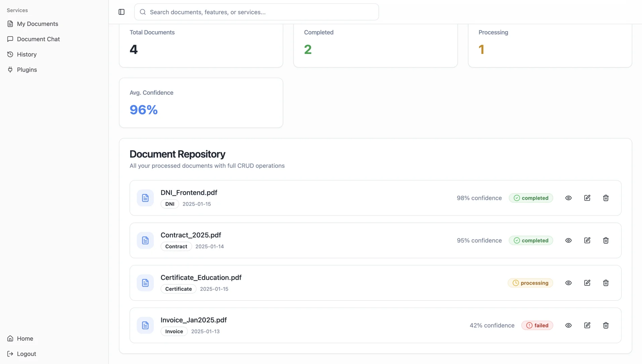Go to History in sidebar

click(x=27, y=54)
